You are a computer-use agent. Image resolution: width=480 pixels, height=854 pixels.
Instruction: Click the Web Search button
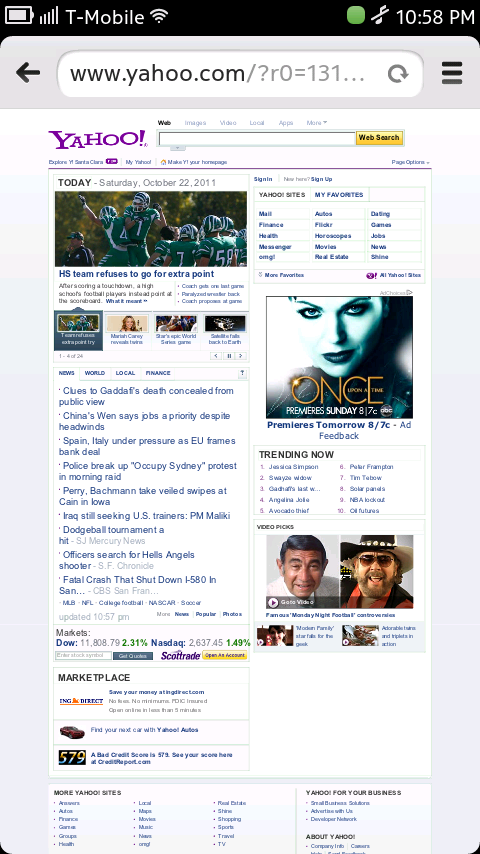[379, 138]
